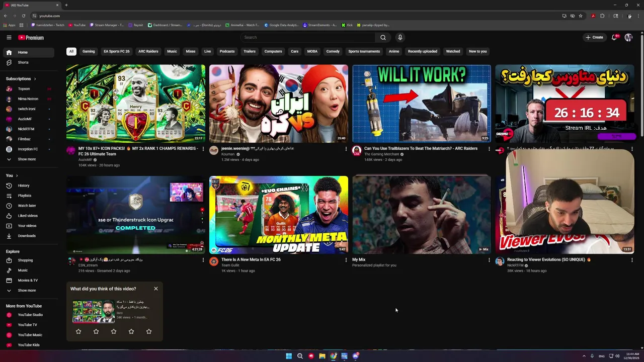644x362 pixels.
Task: Open the browser extensions puzzle icon
Action: (x=602, y=16)
